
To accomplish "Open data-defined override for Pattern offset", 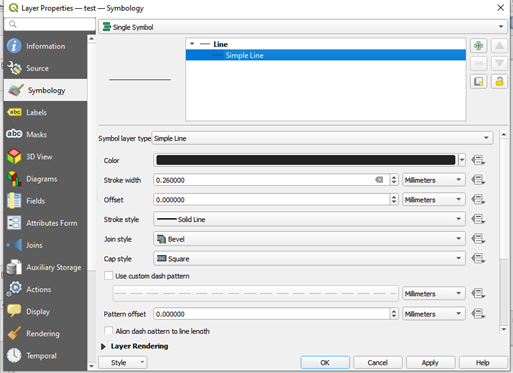I will [478, 314].
